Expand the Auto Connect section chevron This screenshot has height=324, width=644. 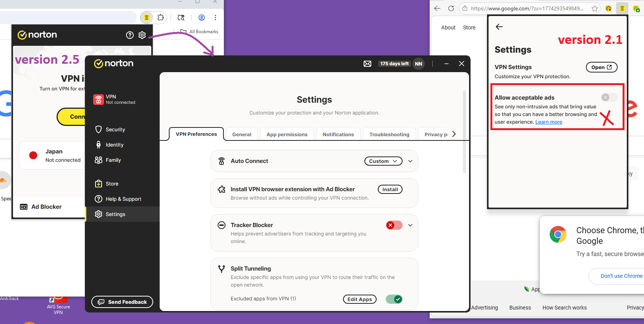point(410,161)
